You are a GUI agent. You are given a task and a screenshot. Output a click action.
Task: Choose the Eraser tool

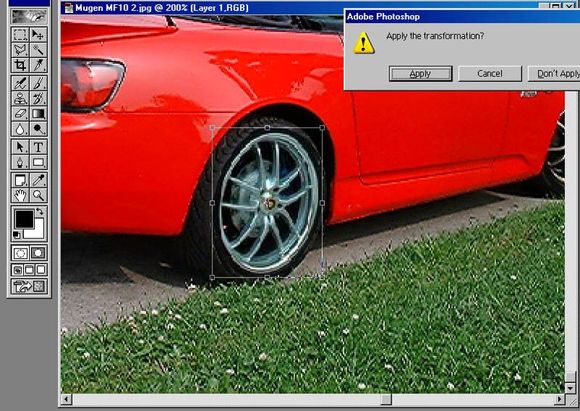tap(20, 113)
